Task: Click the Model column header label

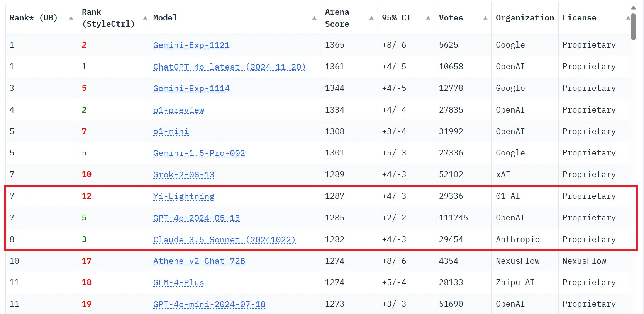Action: click(165, 18)
